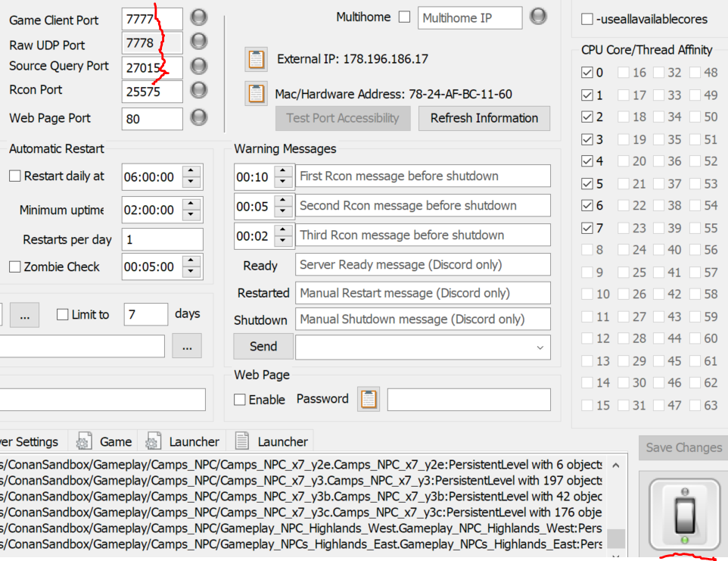This screenshot has height=561, width=728.
Task: Increase Minimum uptime with up arrow
Action: (x=191, y=204)
